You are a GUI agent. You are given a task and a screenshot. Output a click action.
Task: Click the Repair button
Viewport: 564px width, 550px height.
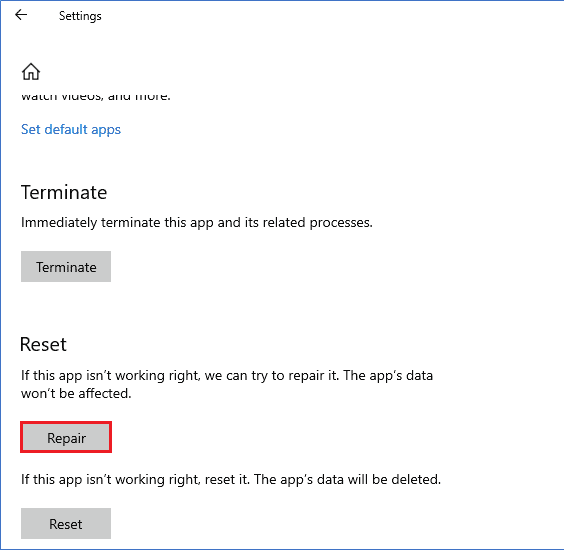pyautogui.click(x=66, y=437)
